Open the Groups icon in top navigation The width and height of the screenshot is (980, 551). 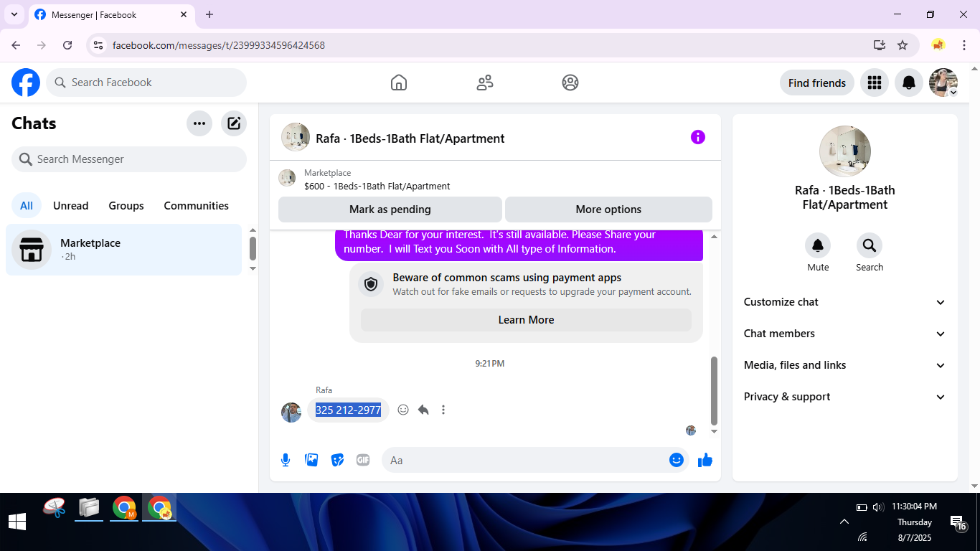[570, 83]
